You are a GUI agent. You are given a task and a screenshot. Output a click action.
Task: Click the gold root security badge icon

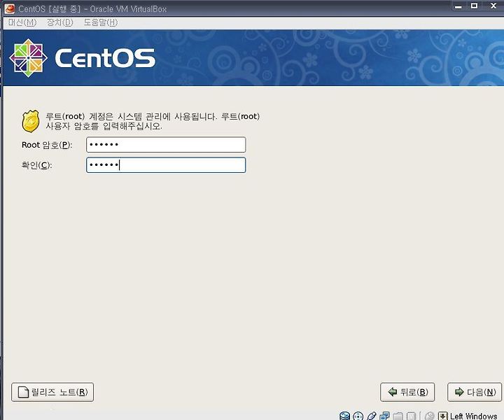[x=31, y=121]
